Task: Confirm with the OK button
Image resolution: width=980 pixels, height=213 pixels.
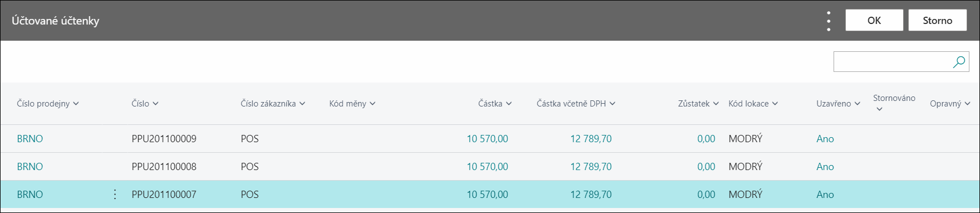Action: tap(874, 21)
